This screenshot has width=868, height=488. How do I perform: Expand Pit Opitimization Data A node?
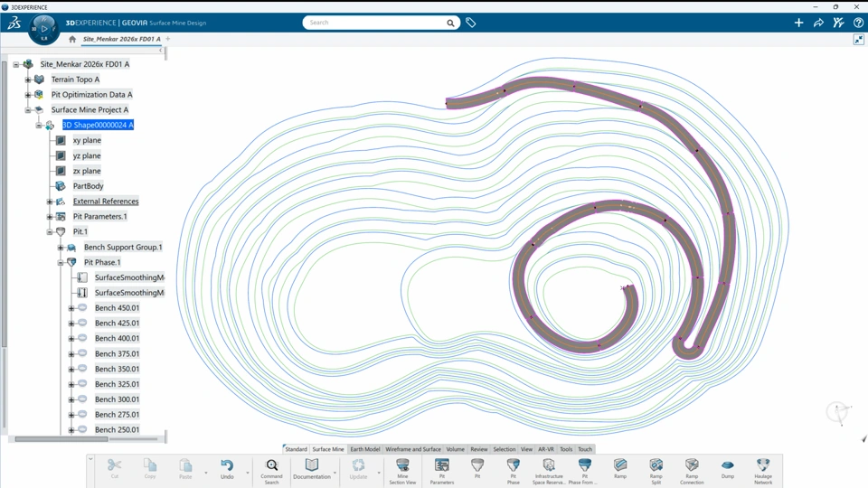click(28, 95)
